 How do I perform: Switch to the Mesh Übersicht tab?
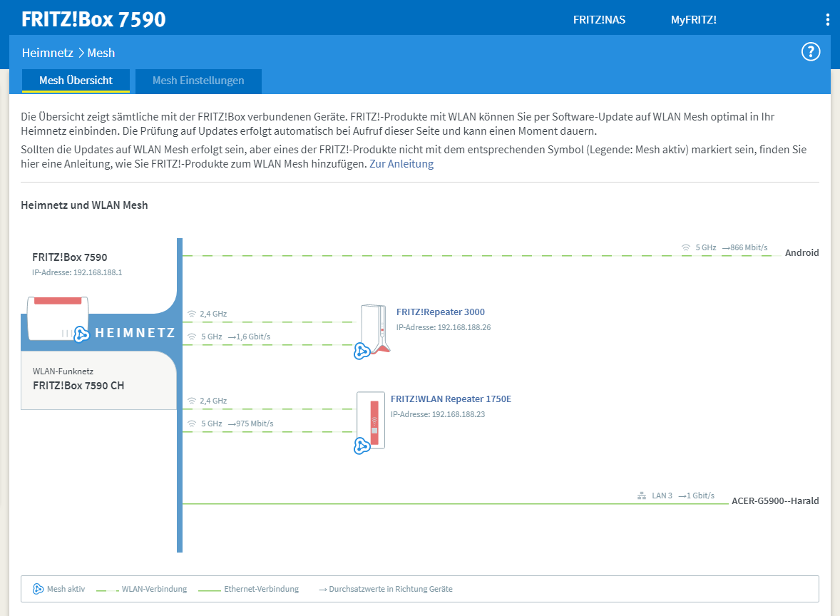click(x=76, y=81)
